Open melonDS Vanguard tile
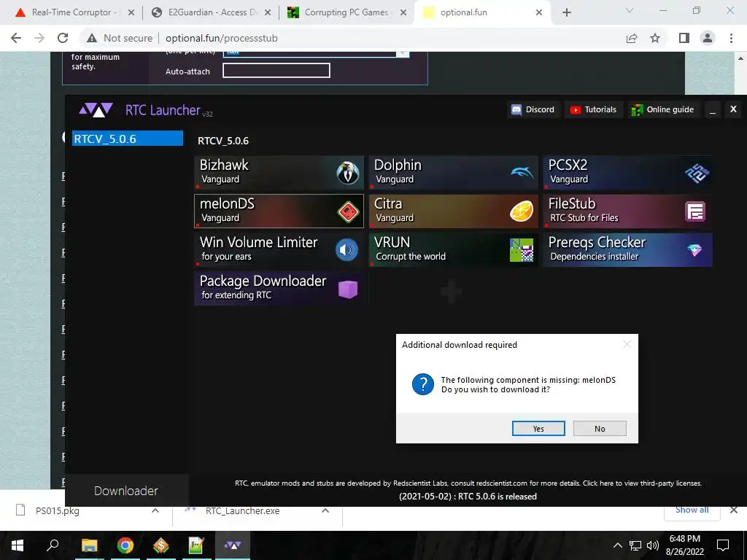 click(279, 211)
